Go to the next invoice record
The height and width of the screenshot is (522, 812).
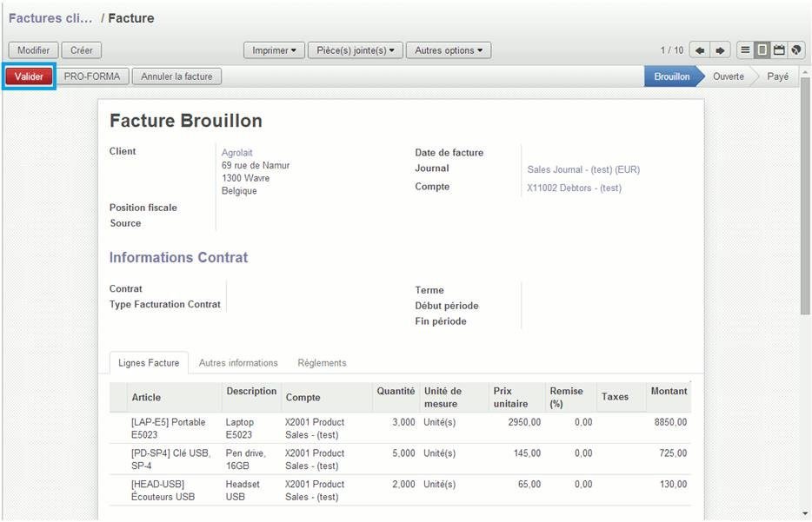720,50
